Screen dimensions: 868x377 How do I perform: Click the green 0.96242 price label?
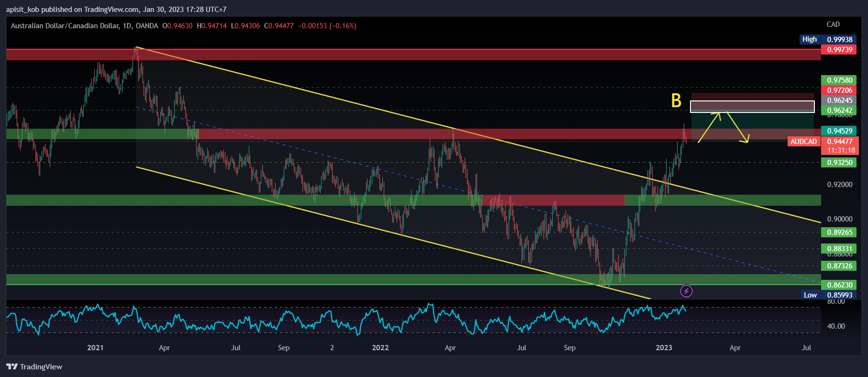(x=840, y=110)
